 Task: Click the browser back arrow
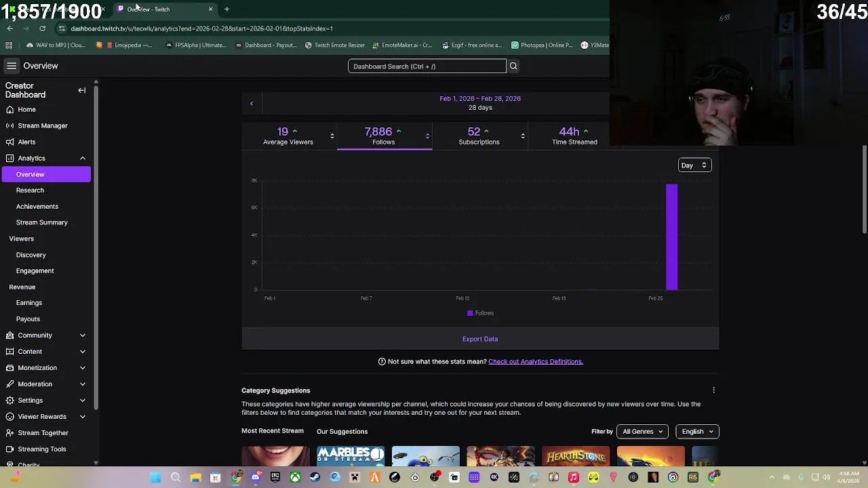click(x=9, y=28)
